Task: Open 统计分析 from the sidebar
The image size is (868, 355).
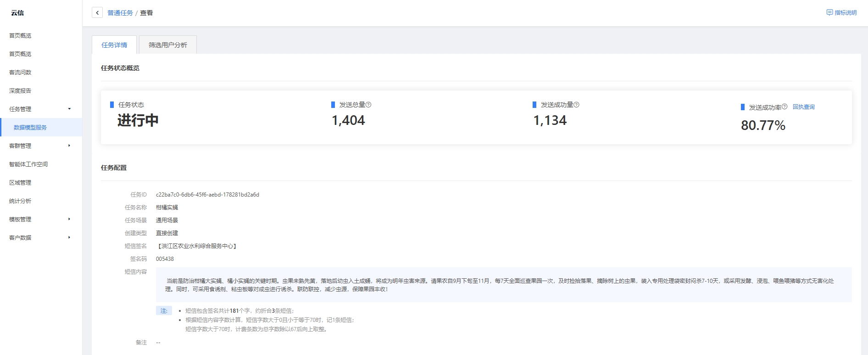Action: pyautogui.click(x=20, y=201)
